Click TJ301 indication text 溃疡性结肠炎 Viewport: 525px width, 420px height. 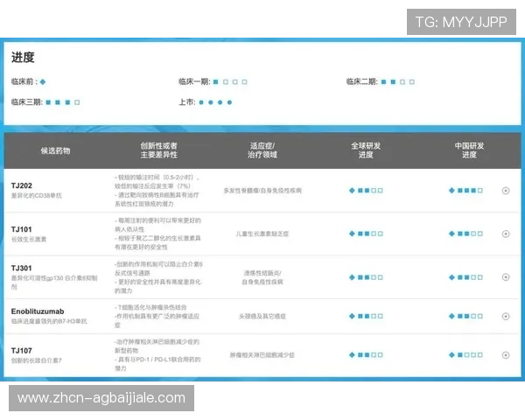(262, 273)
